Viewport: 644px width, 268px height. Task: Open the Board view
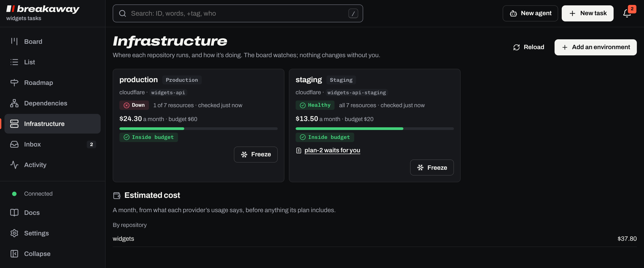(x=53, y=42)
